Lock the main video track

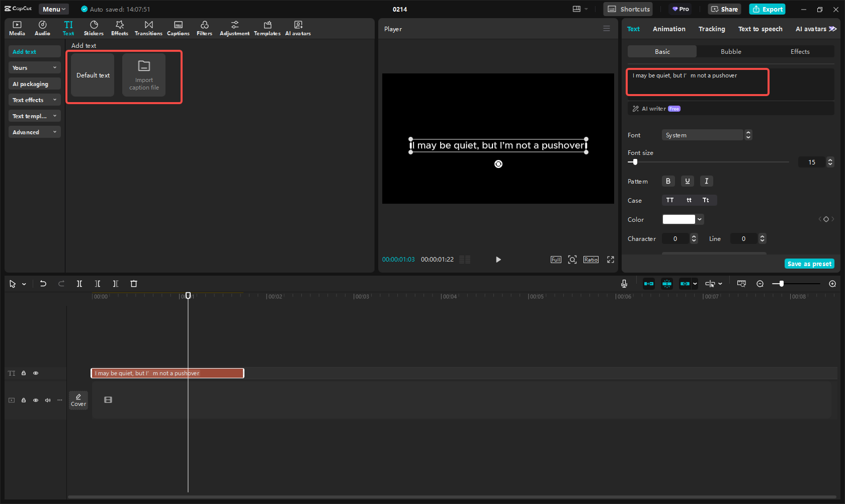tap(24, 400)
